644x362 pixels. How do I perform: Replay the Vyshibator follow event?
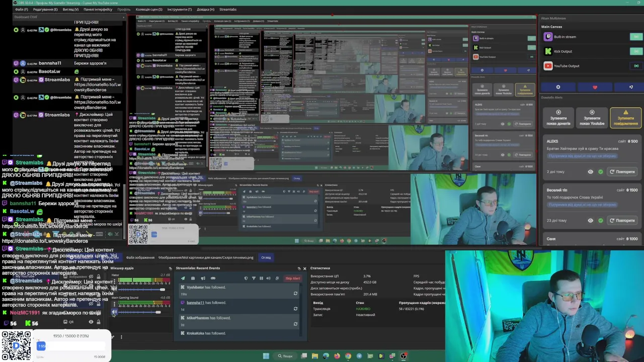tap(295, 294)
